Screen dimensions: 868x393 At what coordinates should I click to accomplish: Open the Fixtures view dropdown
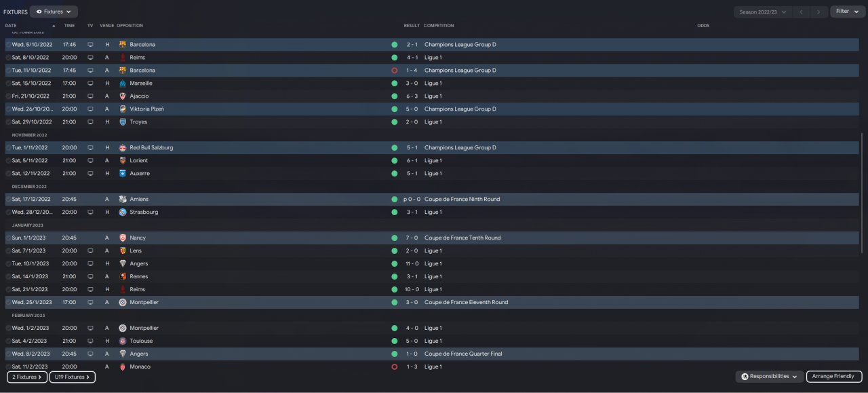coord(54,12)
